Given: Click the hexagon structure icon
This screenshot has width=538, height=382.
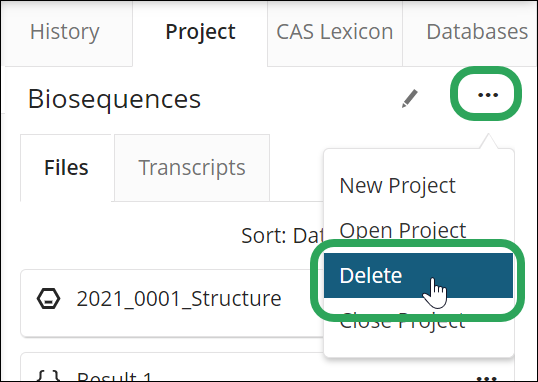Looking at the screenshot, I should coord(48,299).
